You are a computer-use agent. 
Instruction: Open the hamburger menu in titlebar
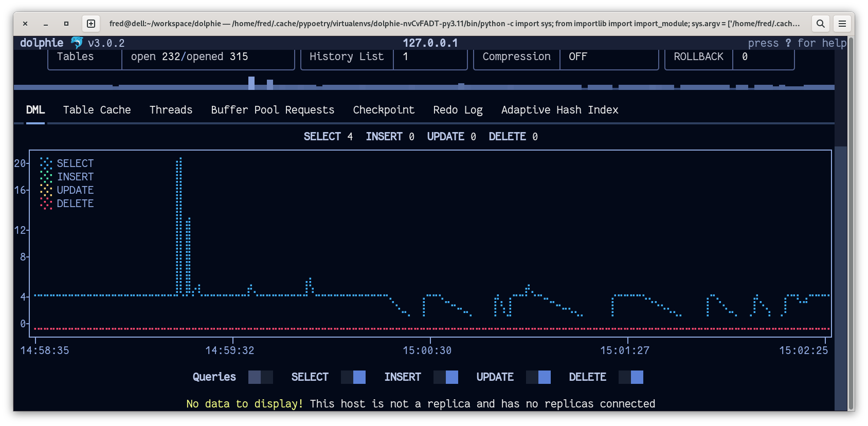pyautogui.click(x=842, y=24)
